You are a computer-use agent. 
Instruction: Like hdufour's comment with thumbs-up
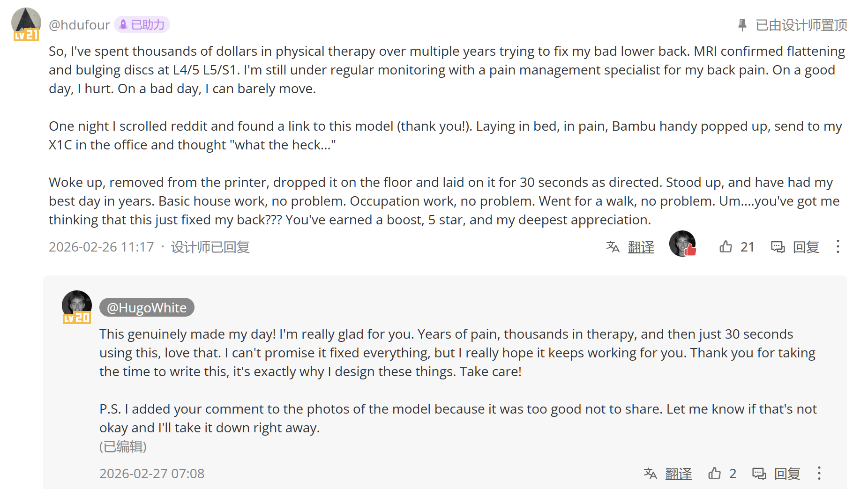click(x=726, y=247)
